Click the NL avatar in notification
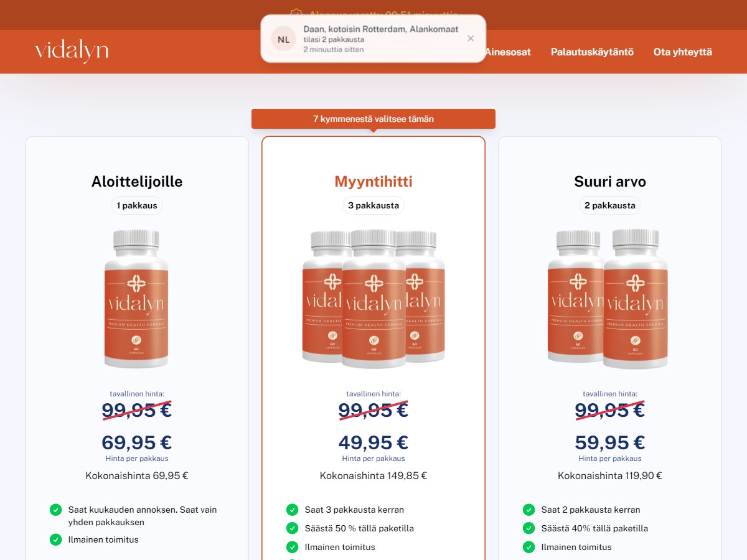The height and width of the screenshot is (560, 747). click(283, 39)
